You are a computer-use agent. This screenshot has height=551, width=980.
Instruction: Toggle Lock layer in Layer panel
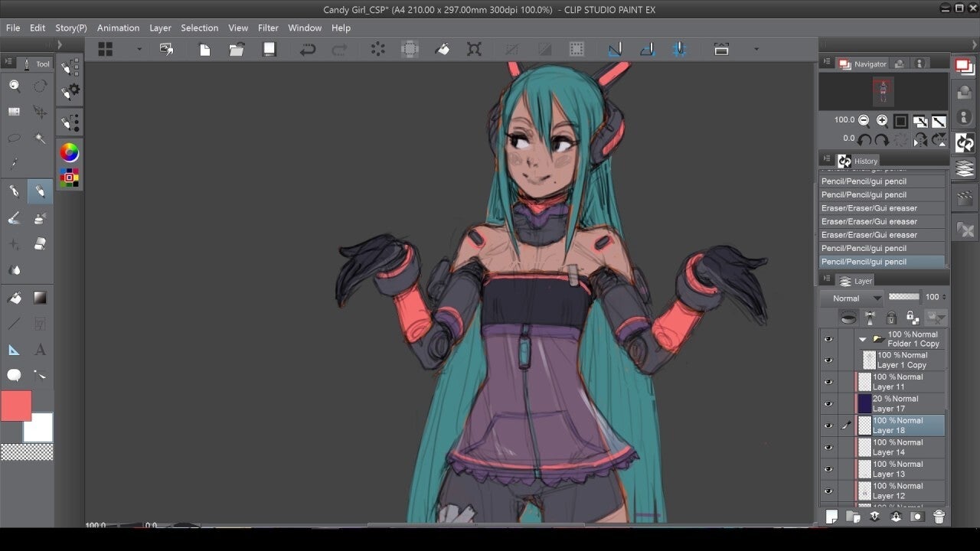[x=891, y=318]
